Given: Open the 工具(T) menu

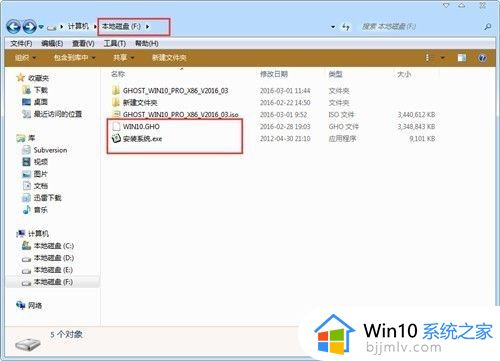Looking at the screenshot, I should coord(115,43).
